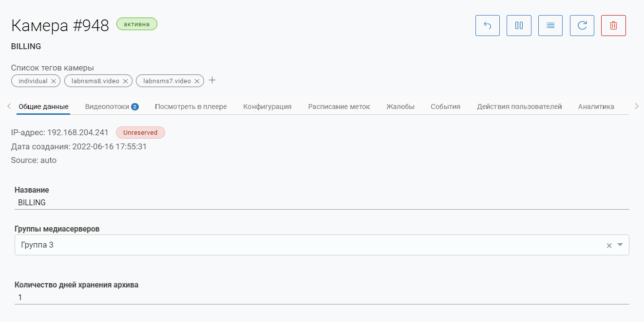Clear the selected Группа 3 value
This screenshot has height=322, width=644.
pyautogui.click(x=609, y=246)
